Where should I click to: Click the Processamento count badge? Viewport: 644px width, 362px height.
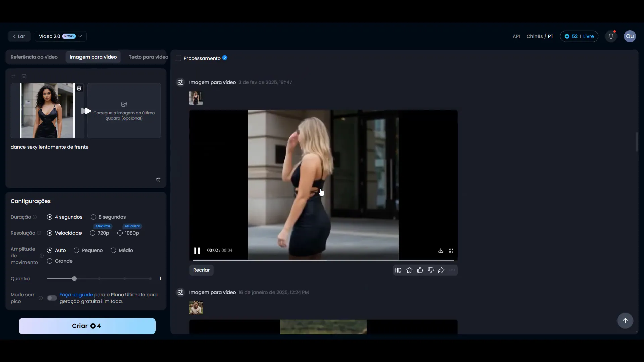pos(225,58)
